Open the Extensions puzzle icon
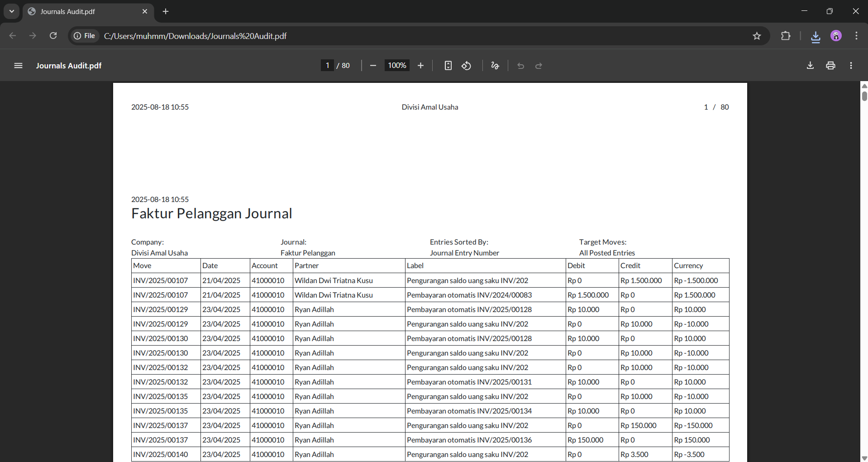 coord(786,36)
